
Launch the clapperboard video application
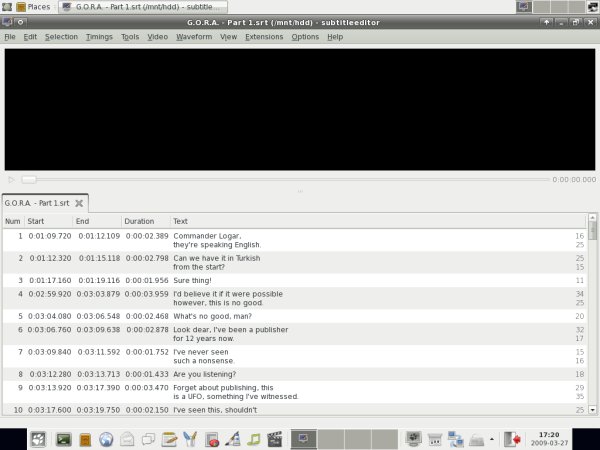click(274, 439)
